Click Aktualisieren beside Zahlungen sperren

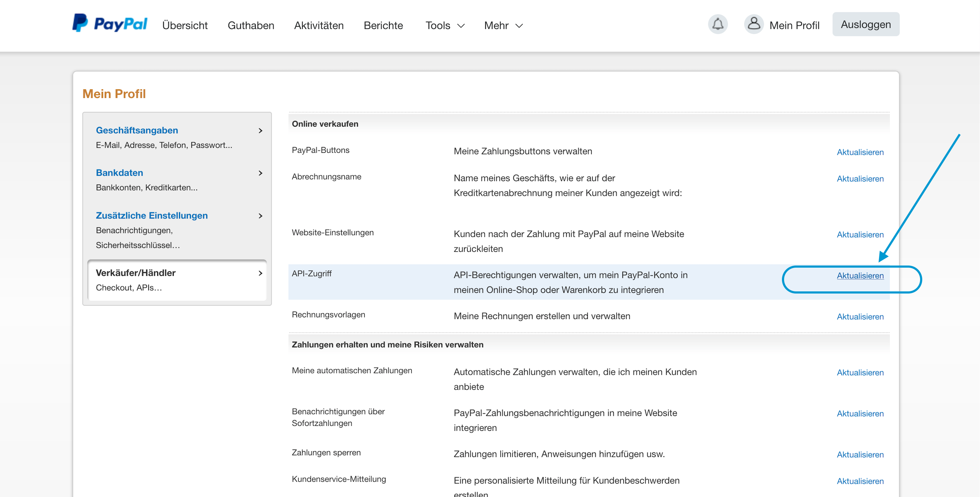(860, 454)
